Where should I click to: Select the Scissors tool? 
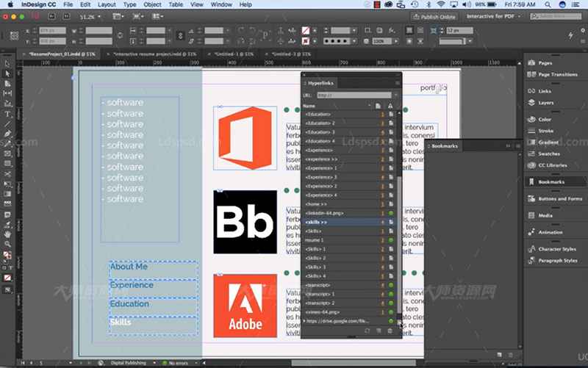[x=7, y=174]
